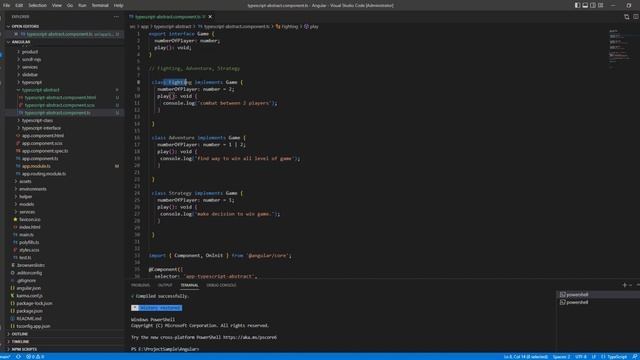The height and width of the screenshot is (360, 640).
Task: Open typescript-abstract.component.scss file
Action: pyautogui.click(x=60, y=105)
